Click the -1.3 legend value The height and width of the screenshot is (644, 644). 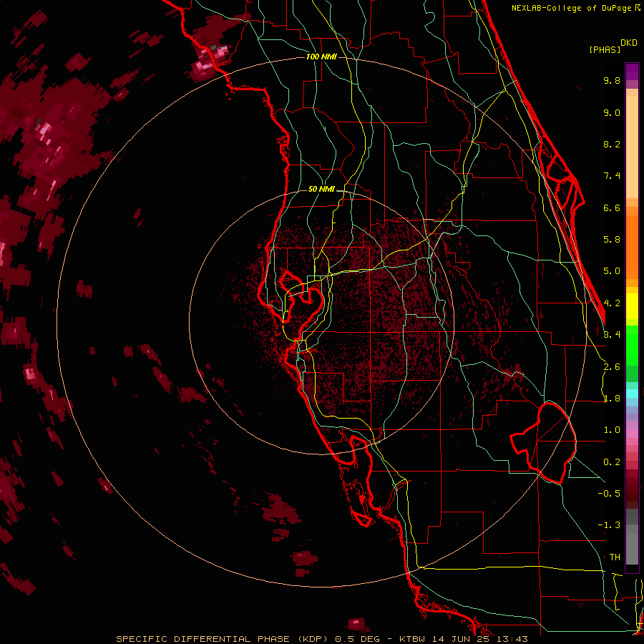click(609, 526)
